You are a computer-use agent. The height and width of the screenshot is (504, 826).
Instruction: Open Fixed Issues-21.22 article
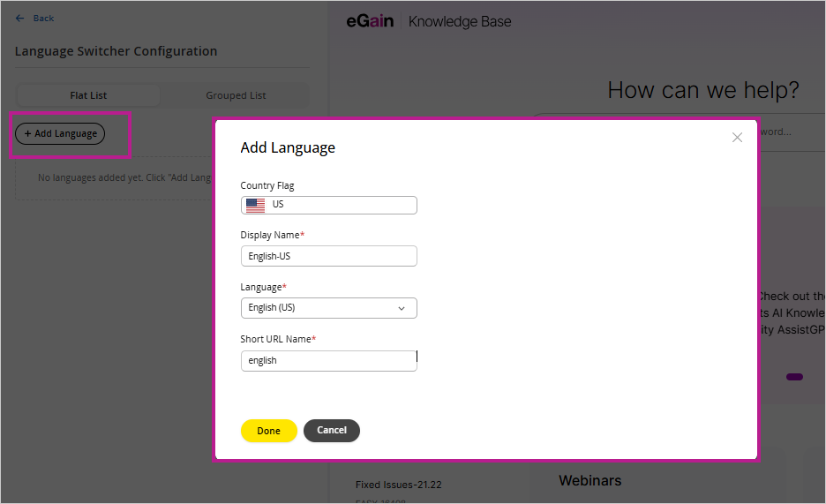[x=398, y=485]
